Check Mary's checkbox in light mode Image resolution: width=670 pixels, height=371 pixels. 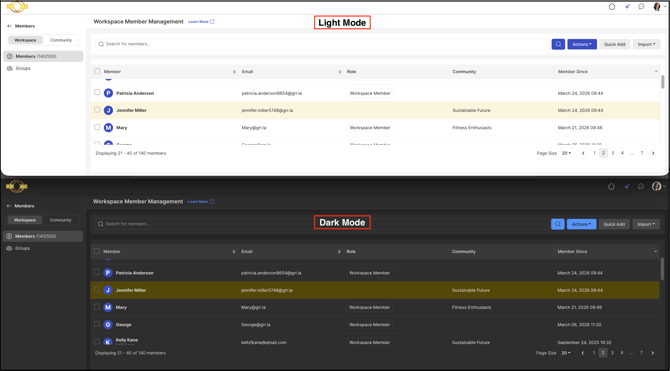pos(97,127)
